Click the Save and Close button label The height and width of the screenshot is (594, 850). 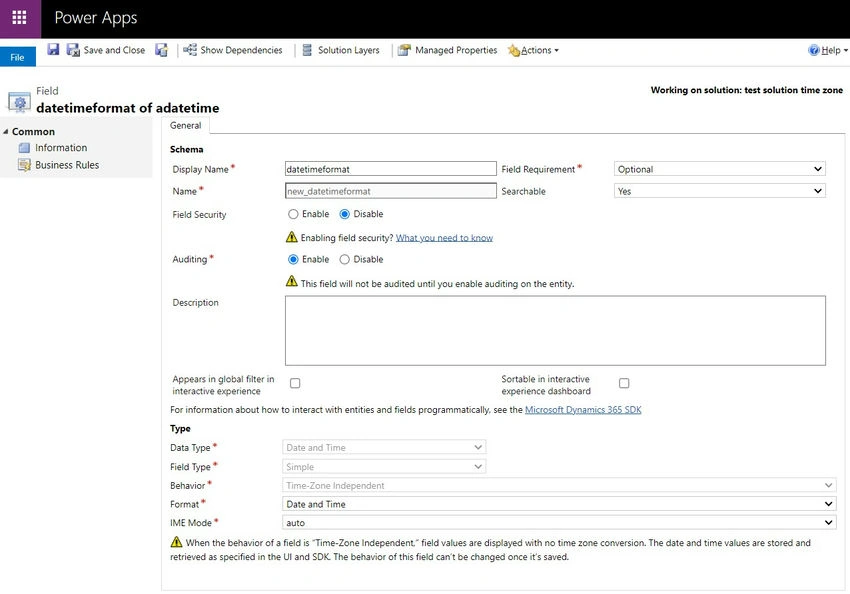[x=114, y=50]
